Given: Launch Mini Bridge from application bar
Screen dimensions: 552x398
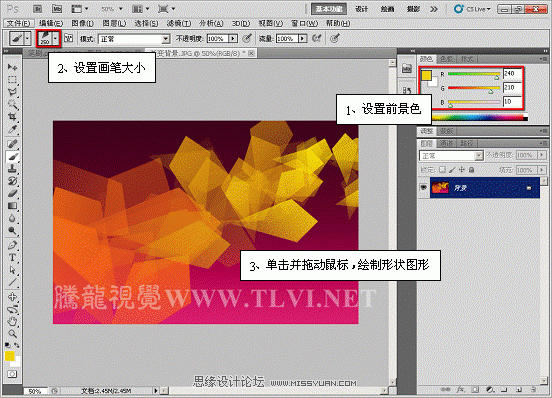Looking at the screenshot, I should click(57, 9).
